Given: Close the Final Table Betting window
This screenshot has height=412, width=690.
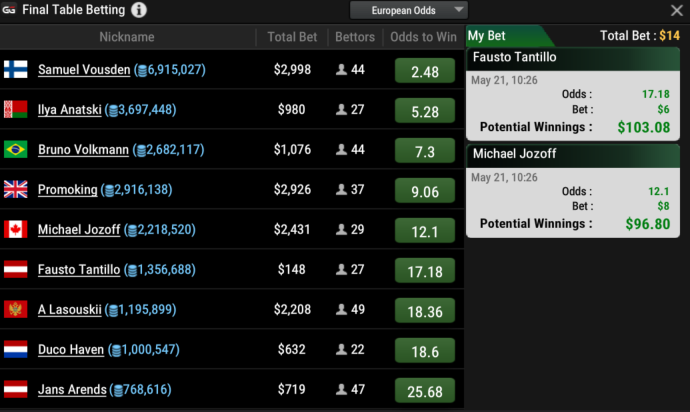Looking at the screenshot, I should [x=676, y=11].
